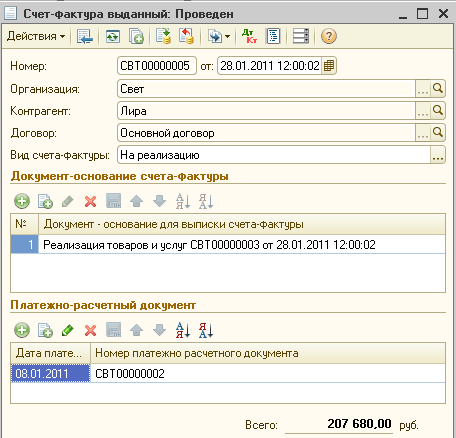Open help with the question mark icon
Image resolution: width=456 pixels, height=438 pixels.
coord(329,36)
